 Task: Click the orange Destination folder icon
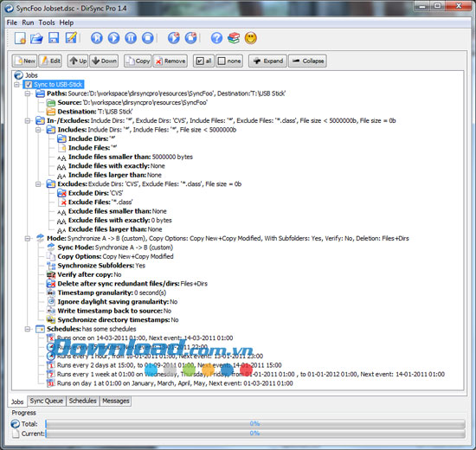coord(51,112)
